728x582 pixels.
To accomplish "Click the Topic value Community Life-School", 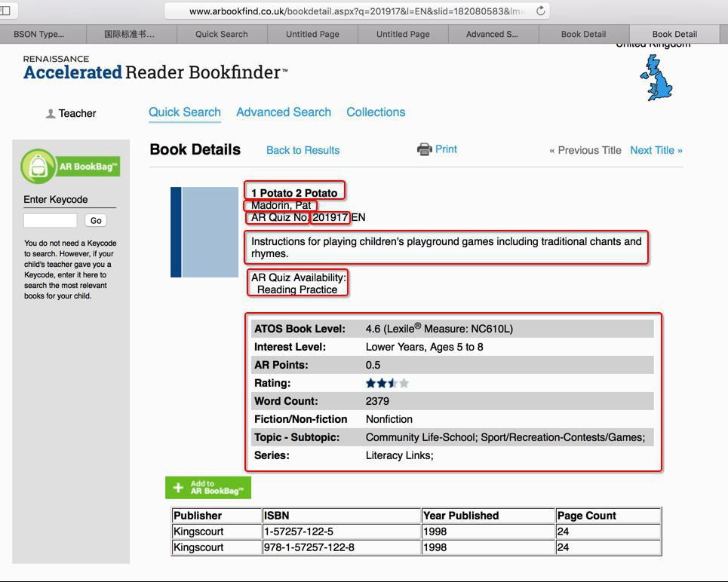I will (422, 437).
